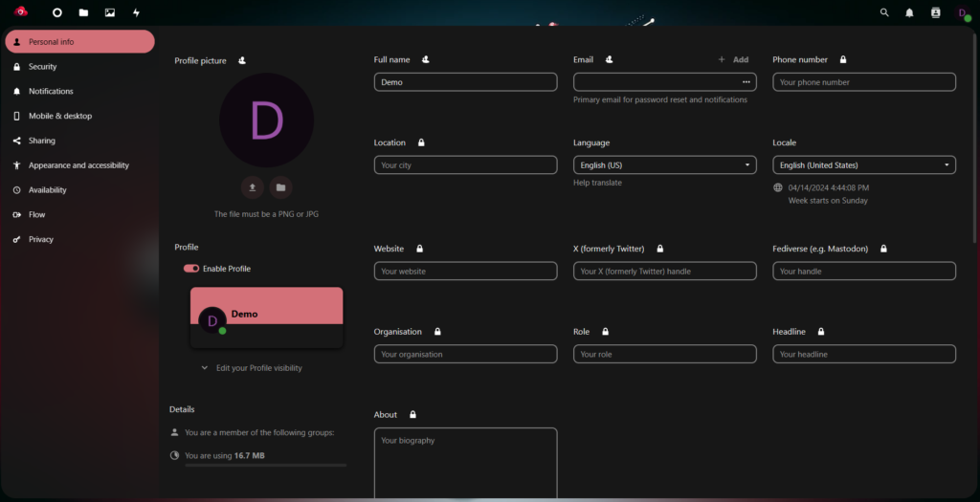Open email options three-dots menu
The width and height of the screenshot is (980, 502).
[x=746, y=82]
